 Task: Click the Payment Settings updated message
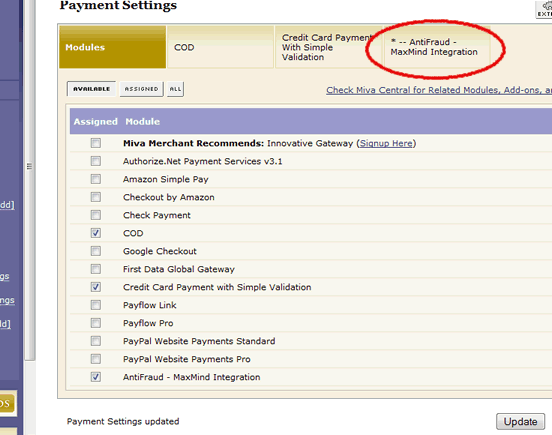tap(123, 421)
